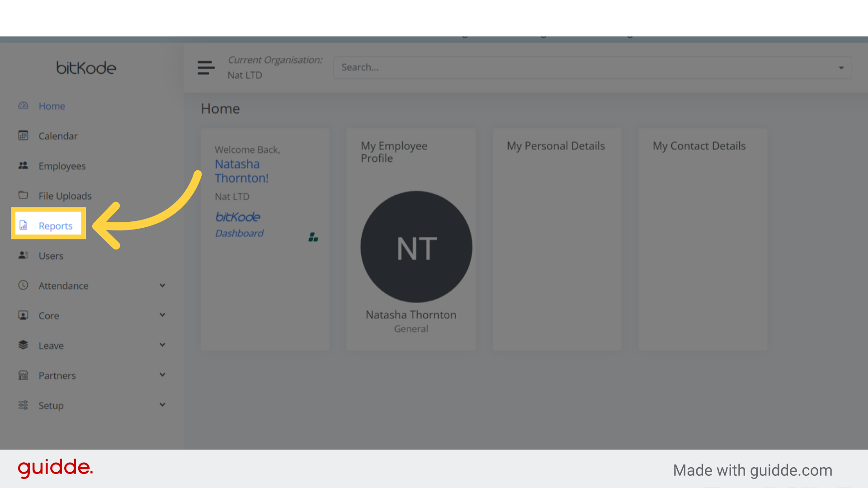Image resolution: width=868 pixels, height=488 pixels.
Task: Click the Calendar icon in sidebar
Action: pyautogui.click(x=23, y=136)
